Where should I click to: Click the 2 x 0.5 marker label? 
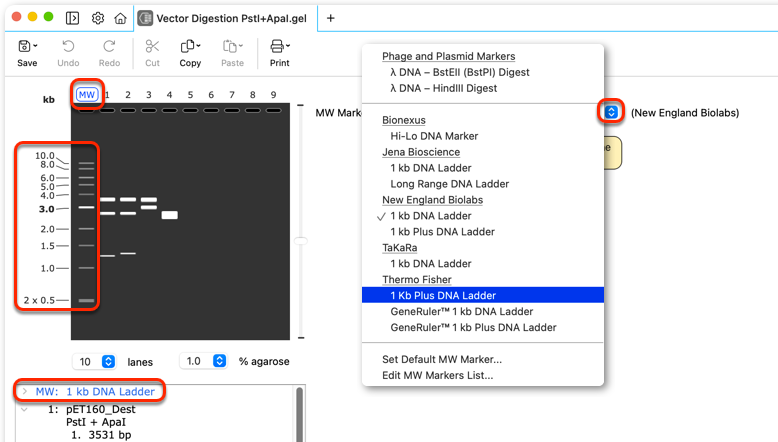[x=39, y=300]
